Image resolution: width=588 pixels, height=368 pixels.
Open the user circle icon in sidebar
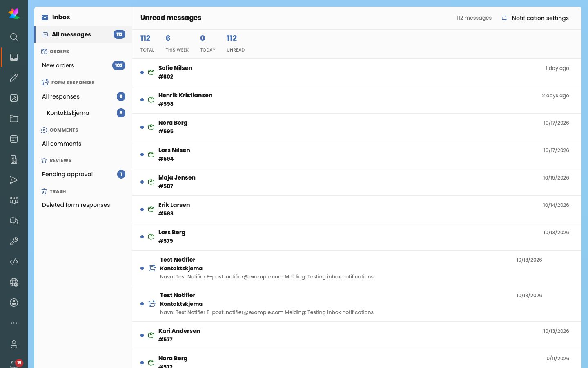pyautogui.click(x=14, y=303)
